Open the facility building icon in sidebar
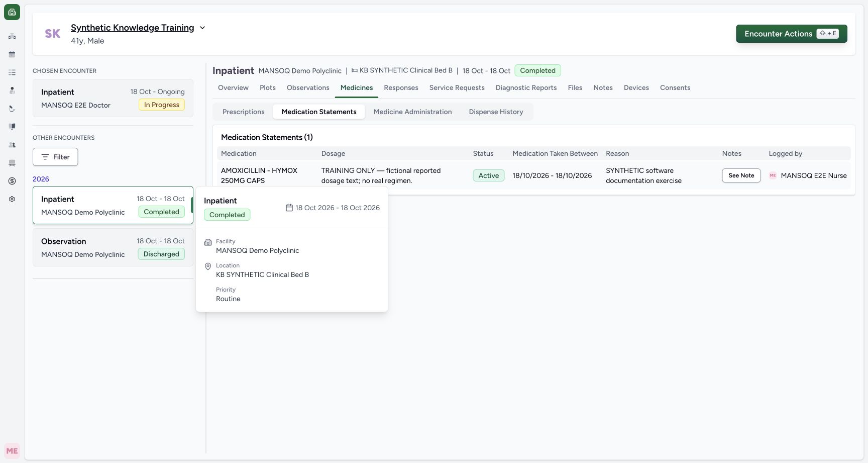The height and width of the screenshot is (463, 868). pyautogui.click(x=12, y=36)
